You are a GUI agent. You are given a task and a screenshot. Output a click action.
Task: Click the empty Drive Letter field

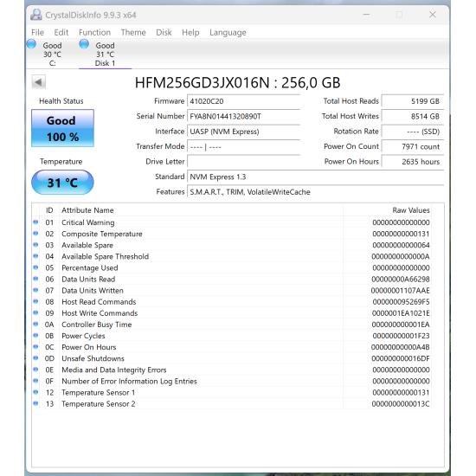(243, 162)
